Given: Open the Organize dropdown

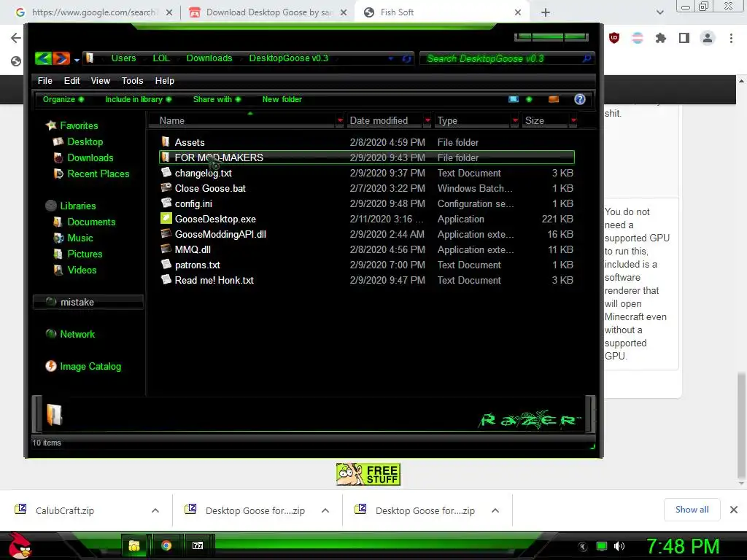Looking at the screenshot, I should [x=63, y=99].
